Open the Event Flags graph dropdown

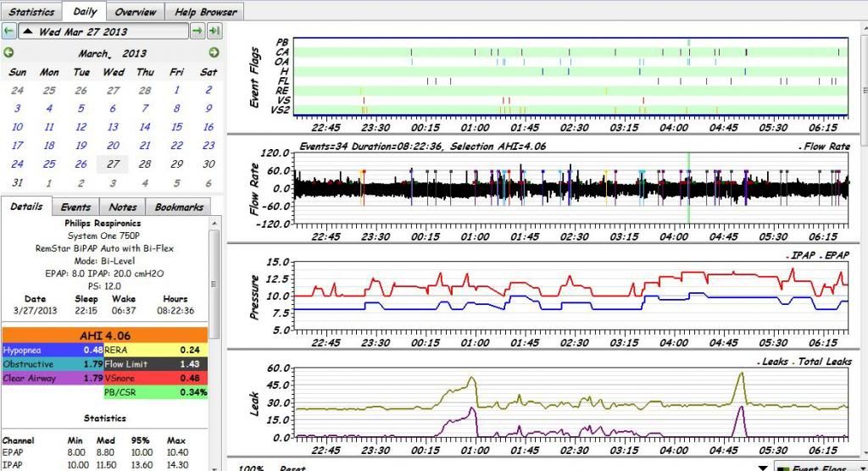coord(821,467)
